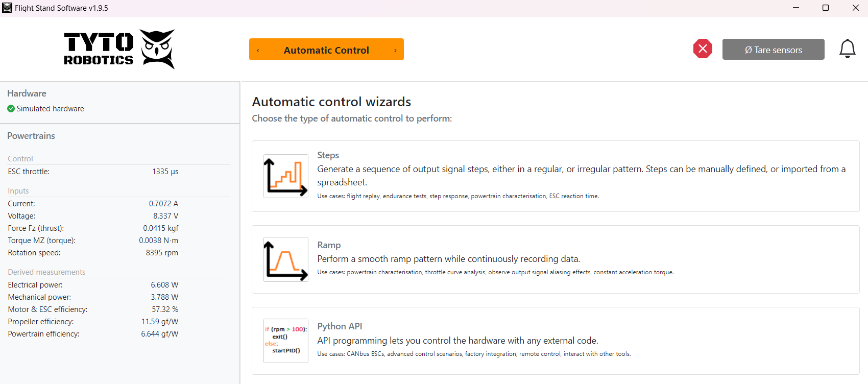Click the Automatic Control mode selector
This screenshot has width=868, height=384.
[x=326, y=50]
